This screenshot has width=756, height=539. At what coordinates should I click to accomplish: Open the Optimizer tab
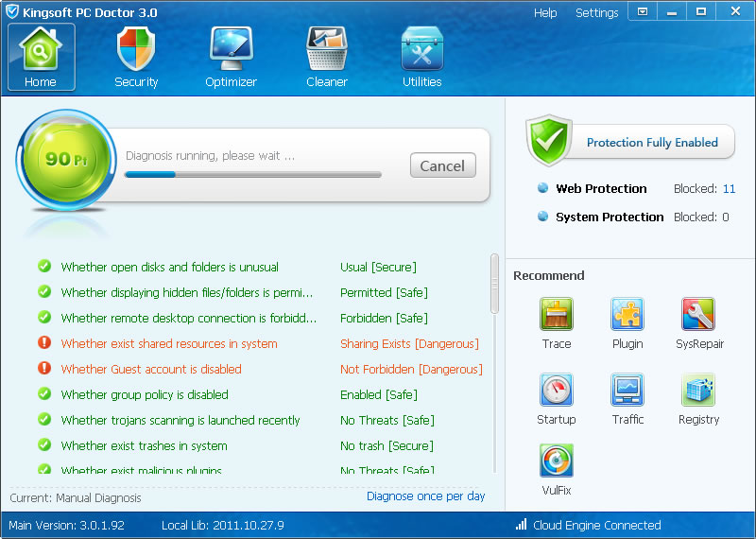pyautogui.click(x=231, y=57)
